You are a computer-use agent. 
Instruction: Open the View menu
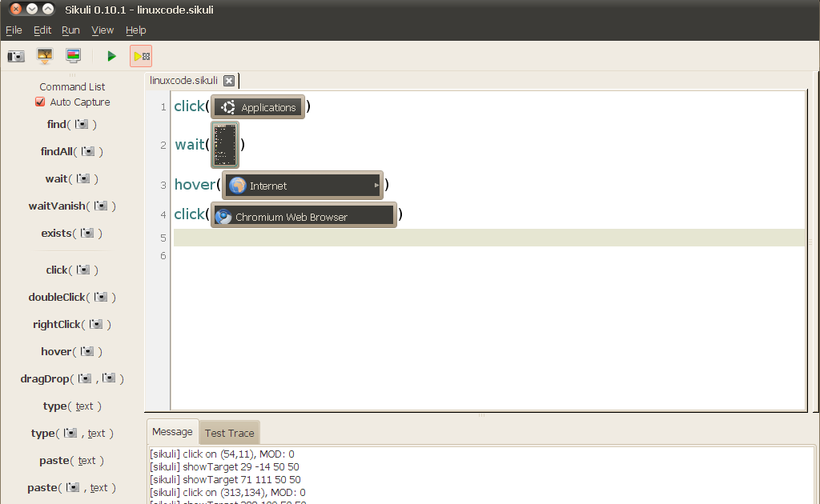pyautogui.click(x=102, y=30)
